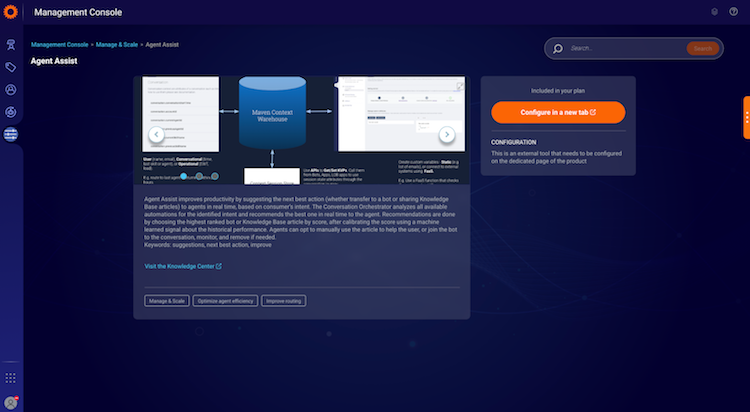The width and height of the screenshot is (750, 412).
Task: Click the Optimize agent efficiency tag
Action: [225, 301]
